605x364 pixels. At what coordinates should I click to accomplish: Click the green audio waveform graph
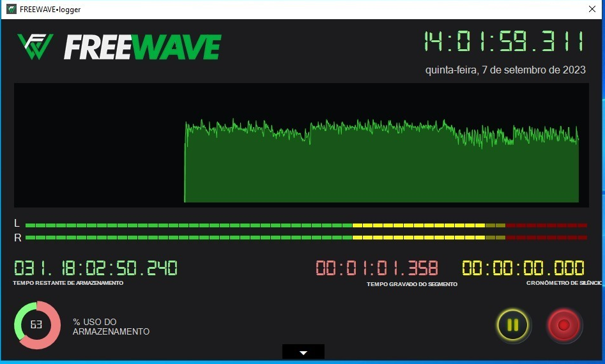[x=302, y=145]
